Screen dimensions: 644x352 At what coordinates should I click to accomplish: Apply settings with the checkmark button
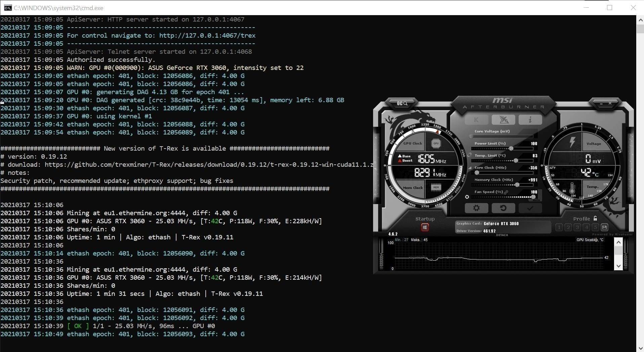click(x=530, y=208)
